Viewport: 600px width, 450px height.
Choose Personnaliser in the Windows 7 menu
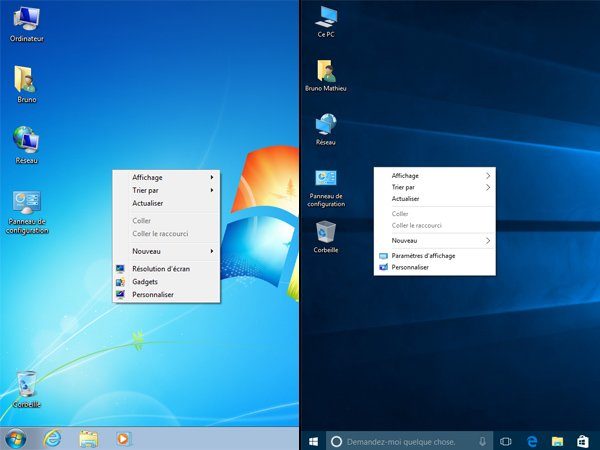coord(166,295)
